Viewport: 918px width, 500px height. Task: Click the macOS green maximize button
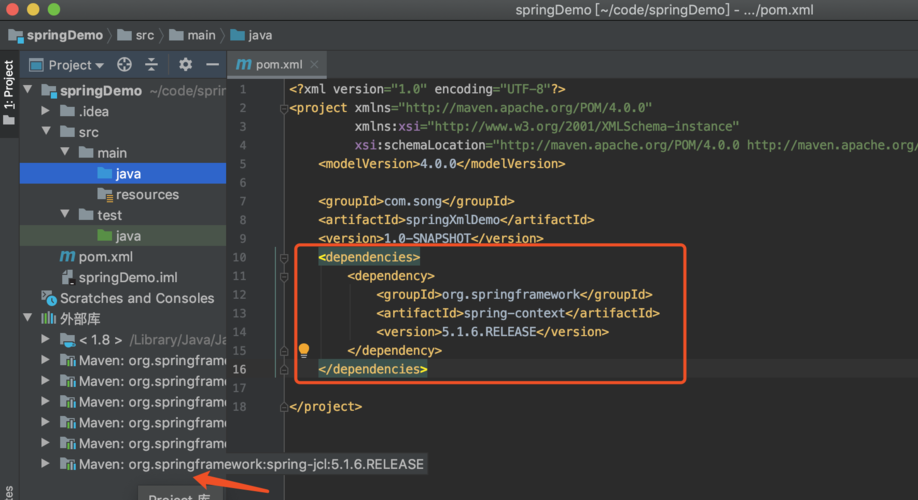pyautogui.click(x=54, y=9)
